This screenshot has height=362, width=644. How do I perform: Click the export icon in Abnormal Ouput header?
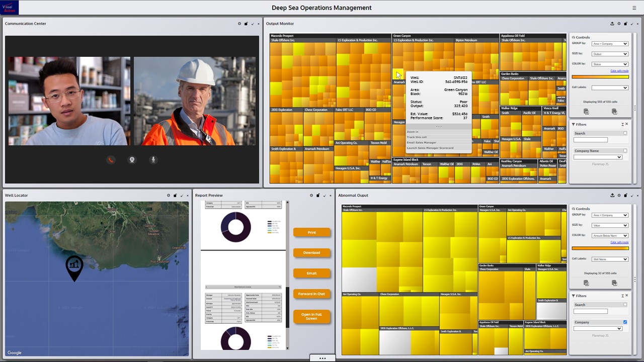(612, 195)
